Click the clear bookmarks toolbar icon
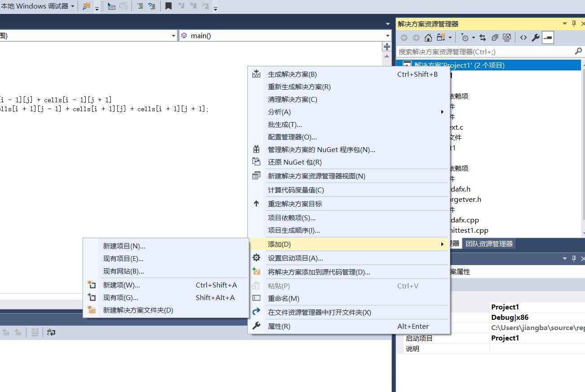The width and height of the screenshot is (585, 392). coord(205,6)
